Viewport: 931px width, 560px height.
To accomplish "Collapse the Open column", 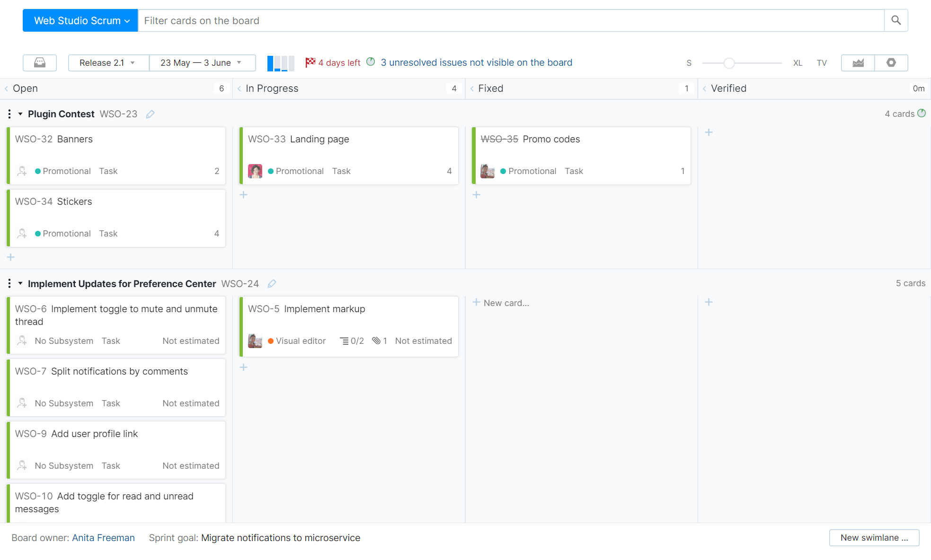I will tap(7, 88).
